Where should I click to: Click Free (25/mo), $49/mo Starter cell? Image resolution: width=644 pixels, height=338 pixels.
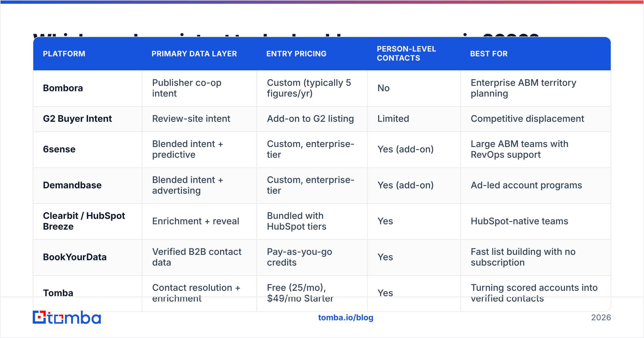[312, 293]
